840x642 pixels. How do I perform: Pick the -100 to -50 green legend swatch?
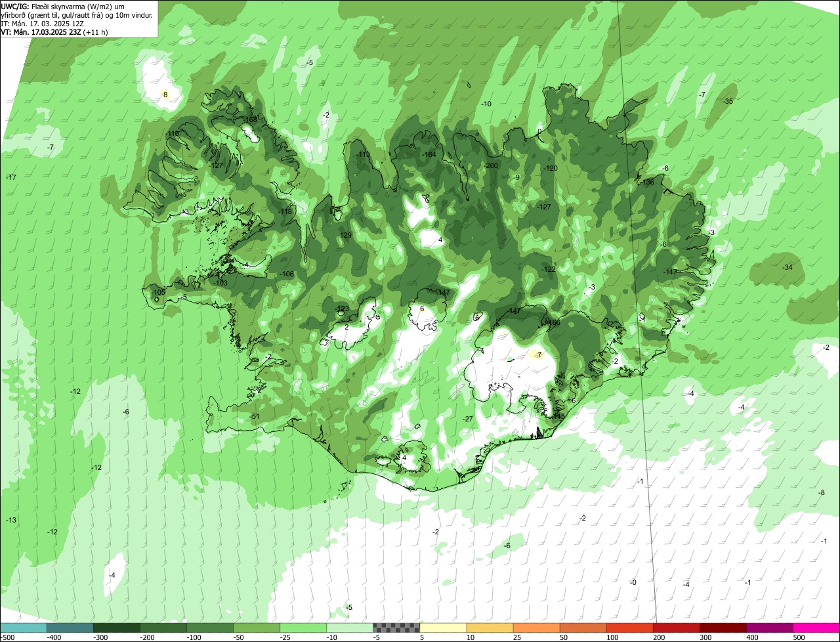209,628
